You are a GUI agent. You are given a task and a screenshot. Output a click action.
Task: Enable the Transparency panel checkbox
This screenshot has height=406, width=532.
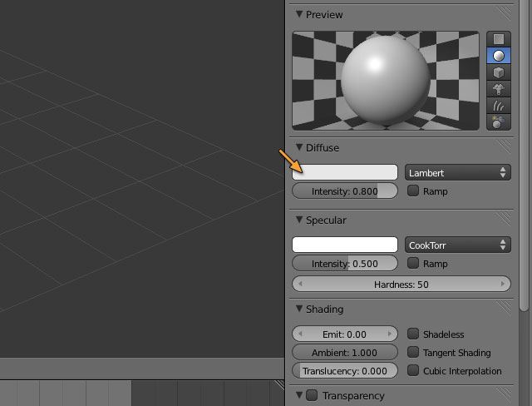coord(312,395)
